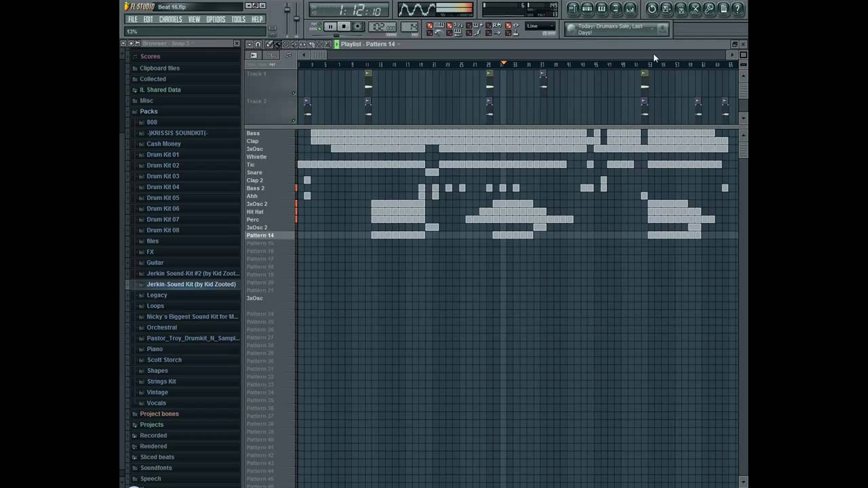The image size is (868, 488).
Task: Open the piano roll icon
Action: [601, 9]
